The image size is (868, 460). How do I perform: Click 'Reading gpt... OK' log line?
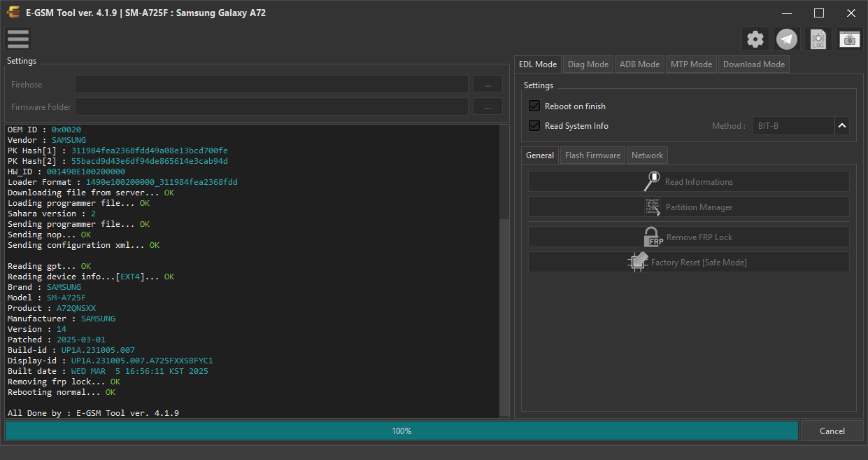click(x=49, y=266)
